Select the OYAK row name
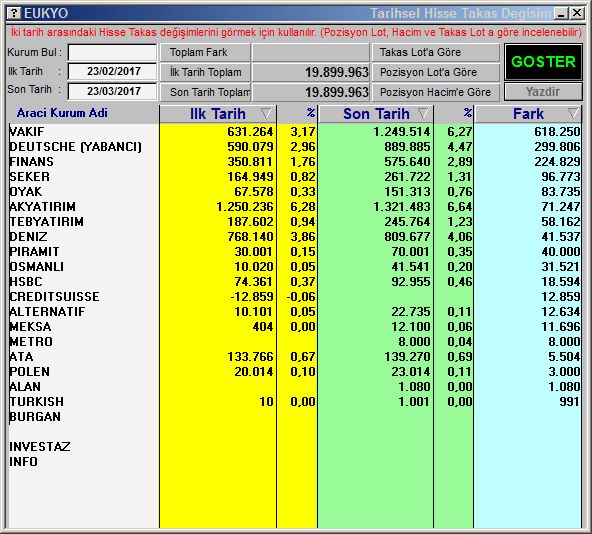Screen dimensions: 592x534 coord(26,192)
